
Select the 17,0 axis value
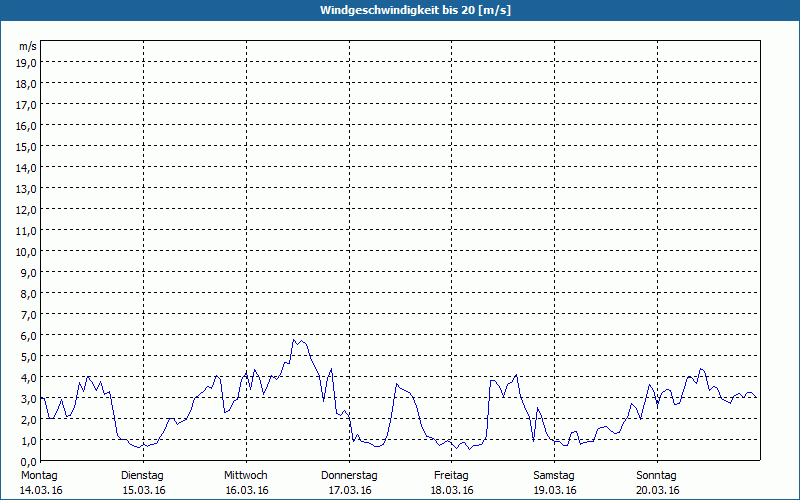pyautogui.click(x=27, y=105)
